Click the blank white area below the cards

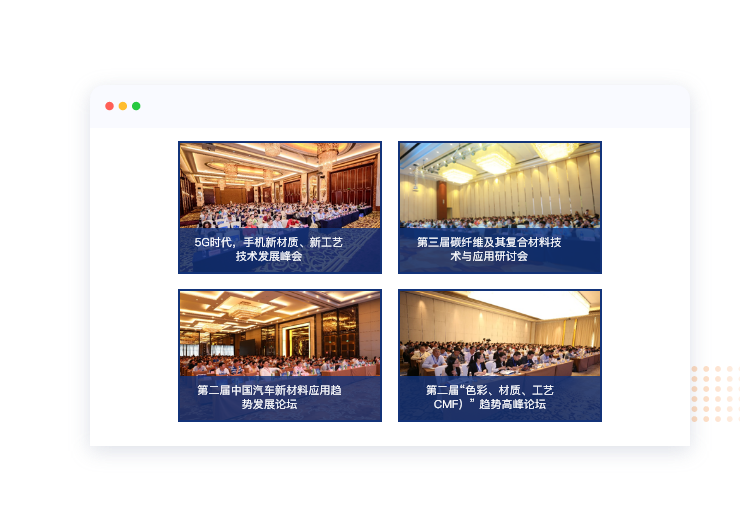pyautogui.click(x=390, y=434)
